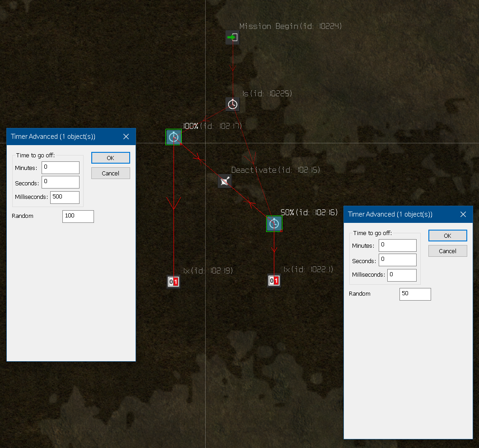Click the 'Deactivate(id: 10215)' label
Screen dimensions: 479x448
pyautogui.click(x=276, y=170)
